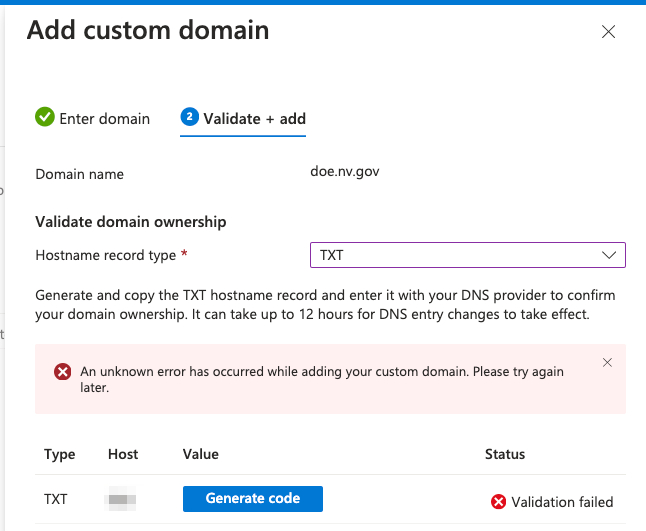Open the Hostname record type dropdown
Viewport: 646px width, 531px height.
[x=467, y=255]
